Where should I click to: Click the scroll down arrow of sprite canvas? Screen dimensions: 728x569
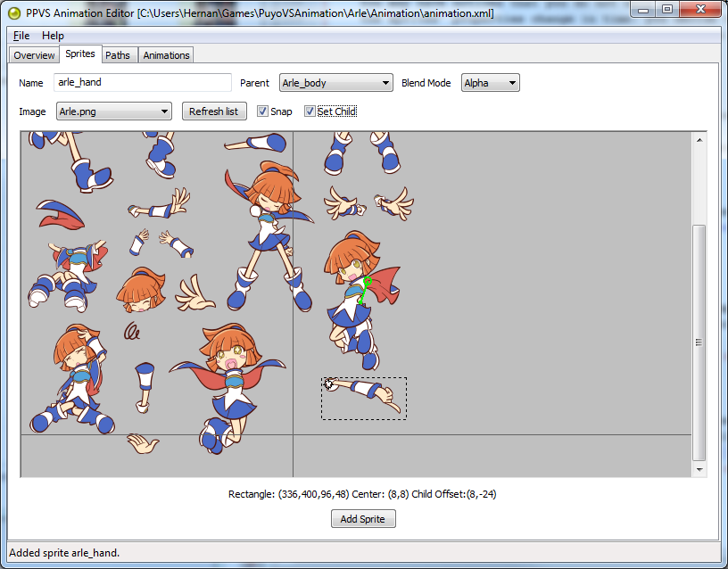[x=699, y=470]
